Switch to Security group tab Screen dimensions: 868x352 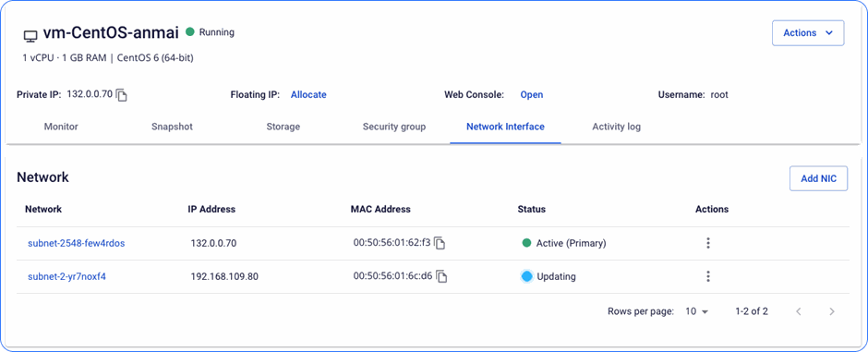tap(394, 127)
